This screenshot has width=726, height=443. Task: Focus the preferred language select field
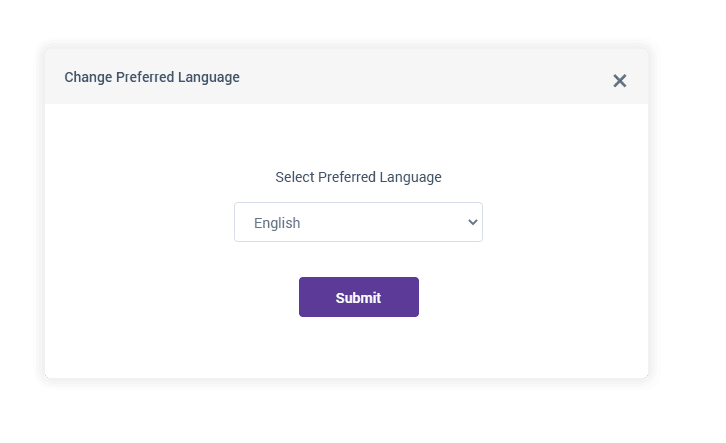point(358,222)
